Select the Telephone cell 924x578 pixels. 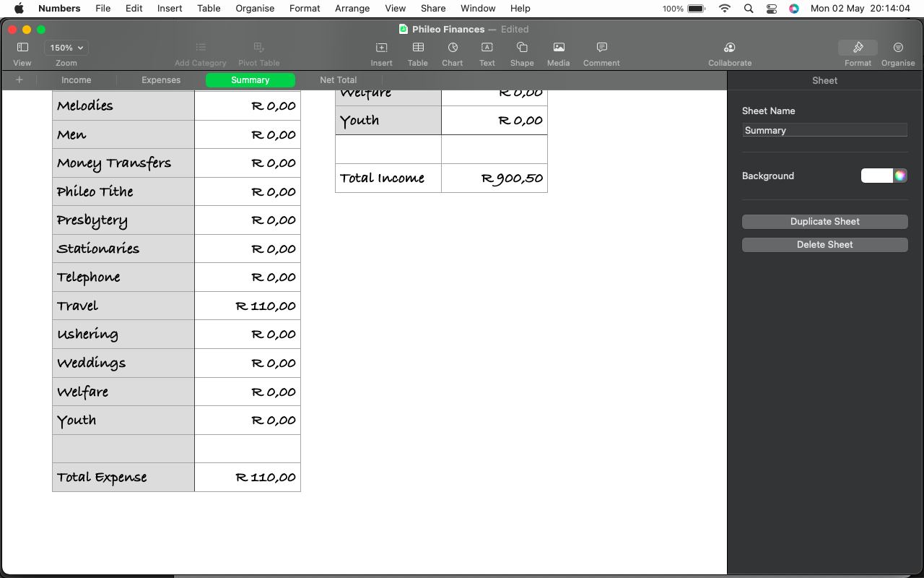(x=123, y=277)
